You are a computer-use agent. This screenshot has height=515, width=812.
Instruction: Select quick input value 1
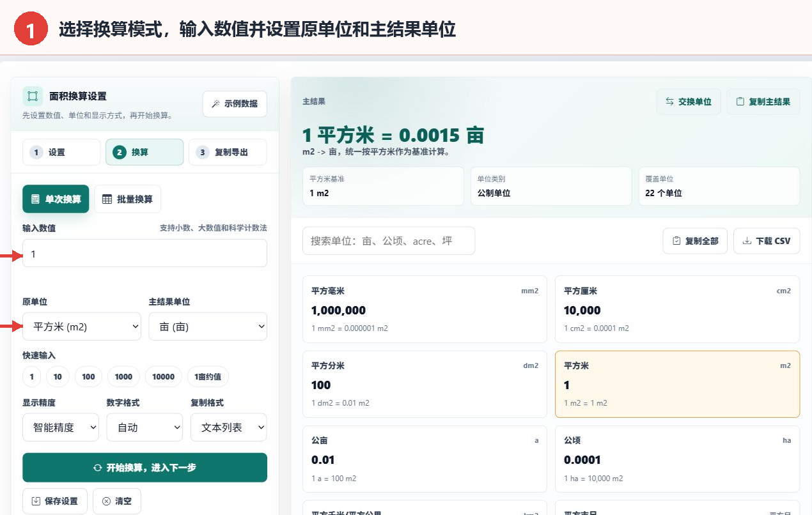tap(32, 377)
